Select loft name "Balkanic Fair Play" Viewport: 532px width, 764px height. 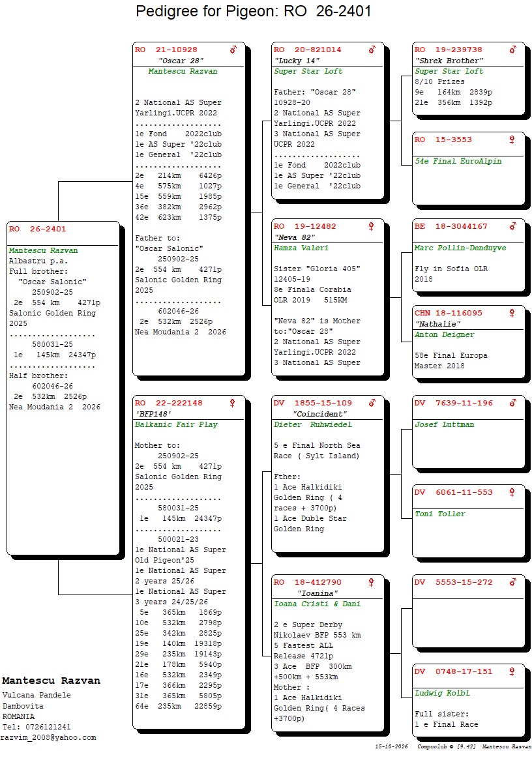(177, 425)
